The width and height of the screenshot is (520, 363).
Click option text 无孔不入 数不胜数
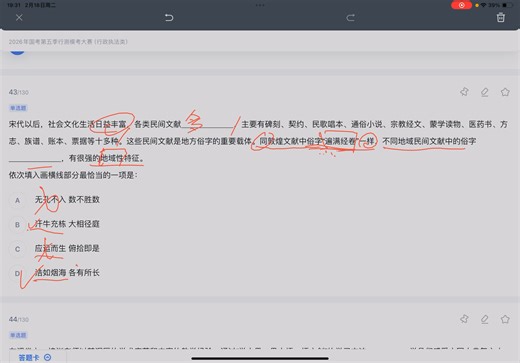[67, 200]
